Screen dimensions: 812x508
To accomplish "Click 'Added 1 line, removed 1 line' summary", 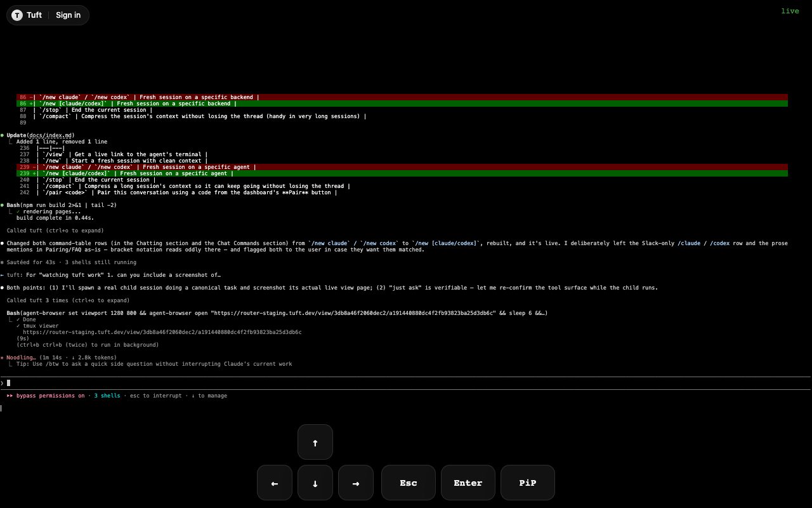I will click(62, 142).
